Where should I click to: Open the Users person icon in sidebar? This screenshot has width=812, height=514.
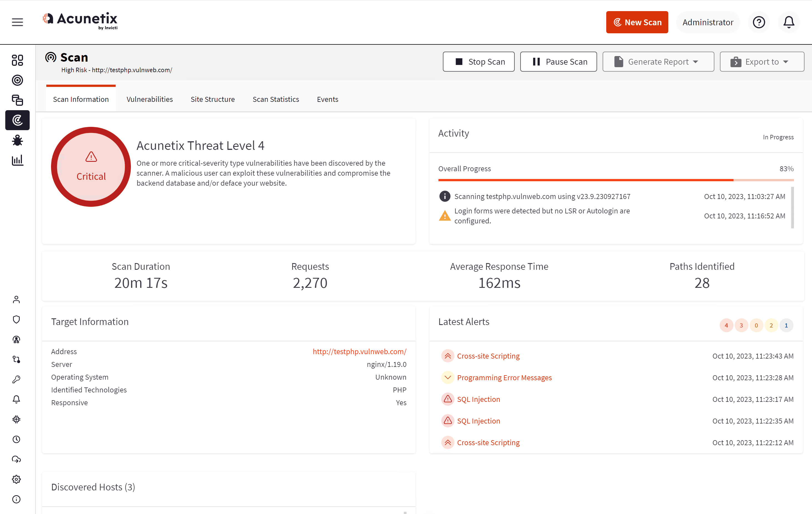16,299
